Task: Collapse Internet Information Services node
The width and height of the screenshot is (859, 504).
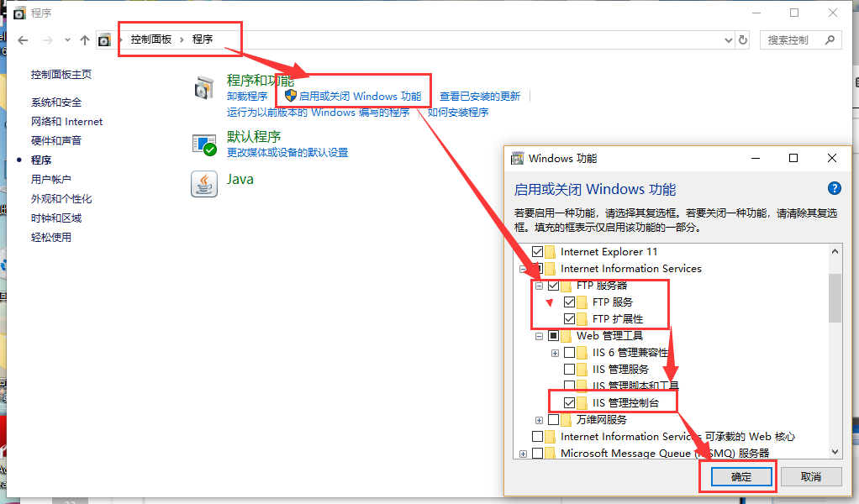Action: 523,269
